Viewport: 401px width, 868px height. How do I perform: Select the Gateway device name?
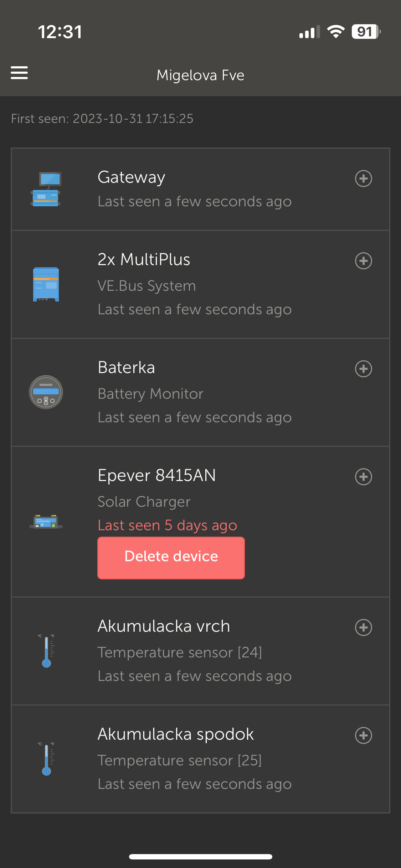131,177
